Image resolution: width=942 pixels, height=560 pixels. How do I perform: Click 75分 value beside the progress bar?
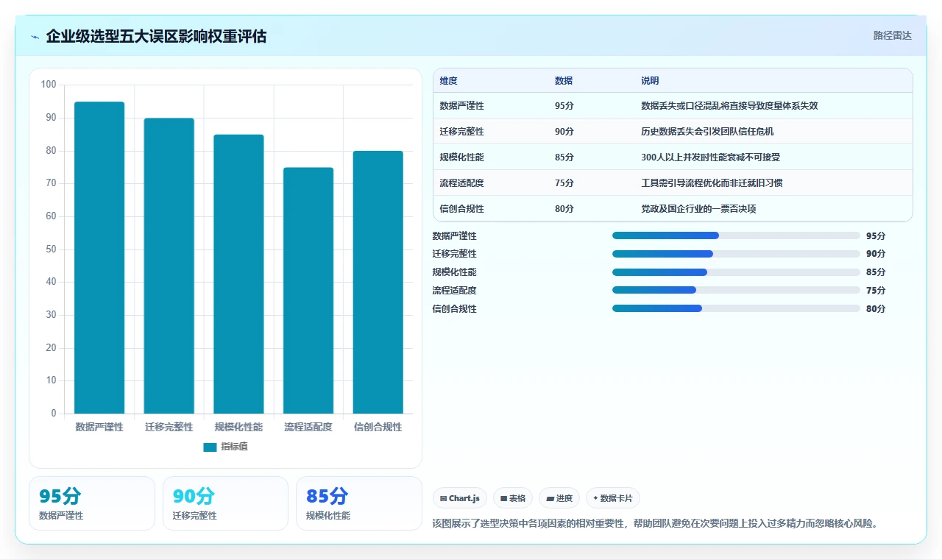point(876,291)
